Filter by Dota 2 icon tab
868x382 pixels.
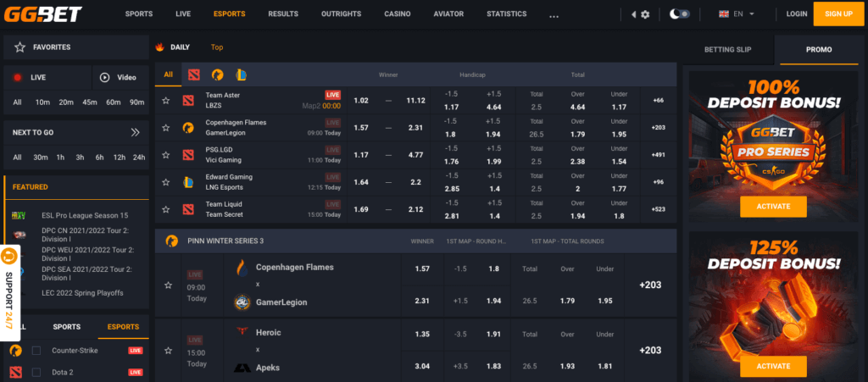pos(193,75)
